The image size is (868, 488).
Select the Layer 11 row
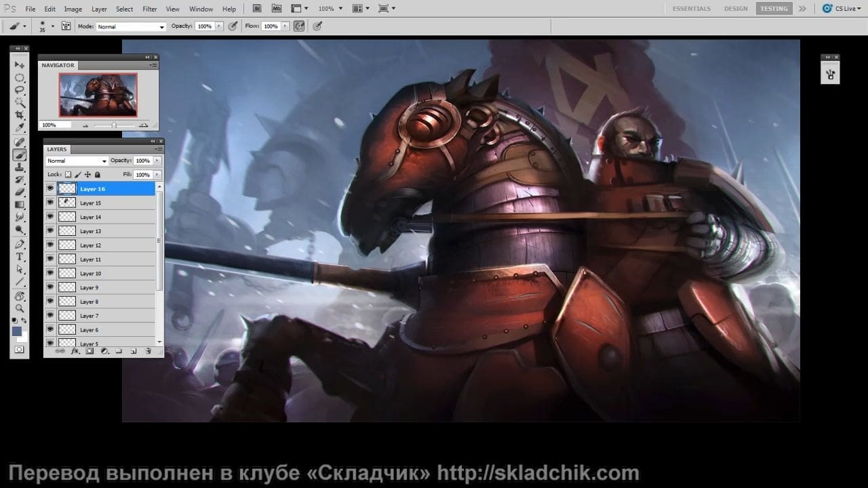click(100, 260)
